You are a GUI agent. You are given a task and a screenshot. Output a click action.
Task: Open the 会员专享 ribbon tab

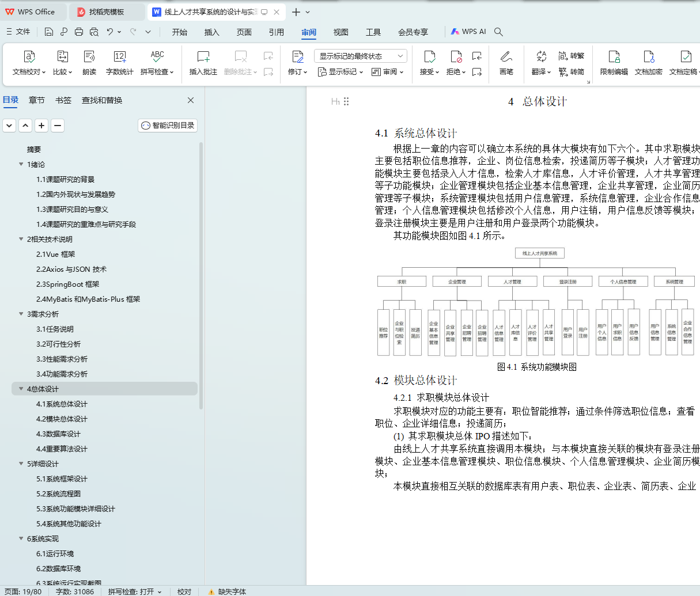413,32
